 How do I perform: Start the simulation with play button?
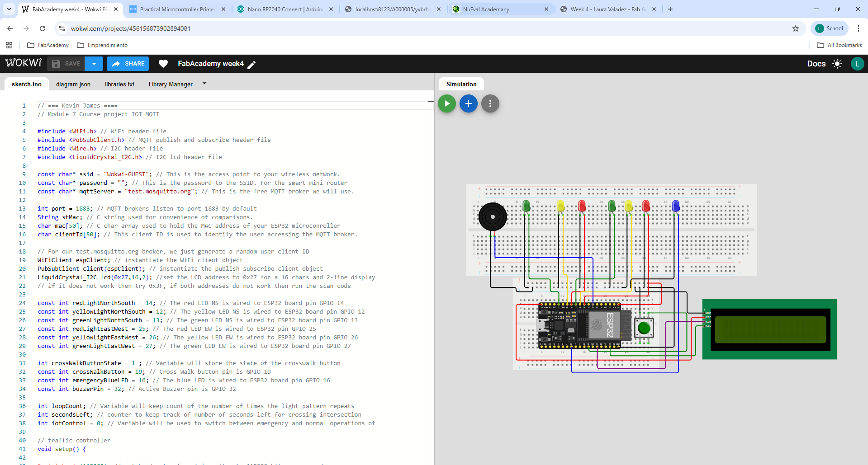click(447, 103)
